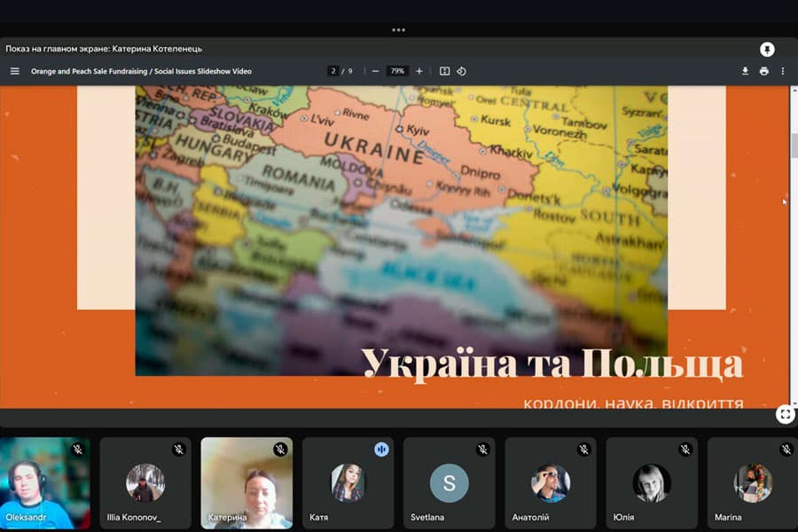Click Svetlana's muted microphone icon
The height and width of the screenshot is (532, 798).
(x=482, y=450)
